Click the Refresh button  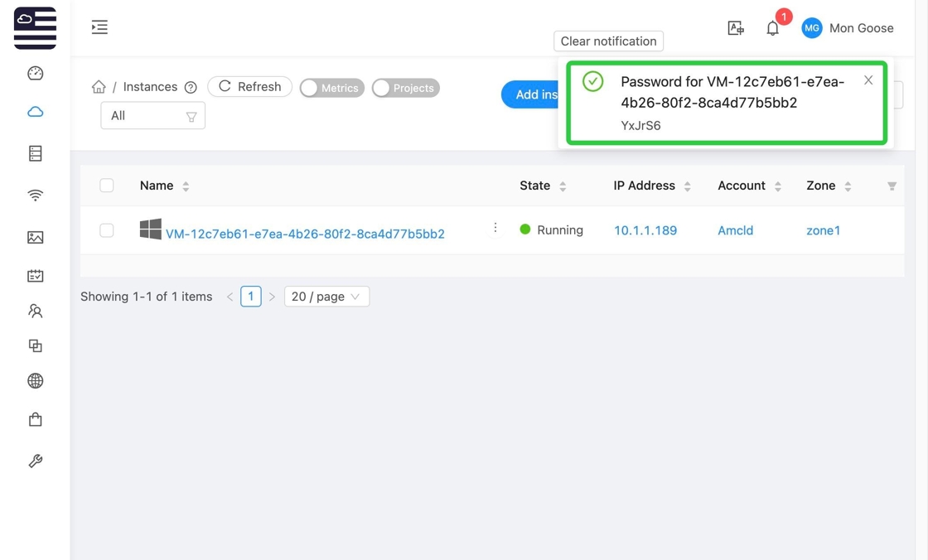(x=249, y=87)
